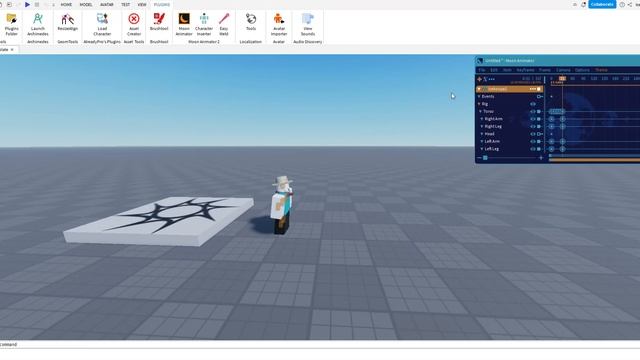This screenshot has width=640, height=360.
Task: Open Theme menu in Moon Animator
Action: (601, 70)
